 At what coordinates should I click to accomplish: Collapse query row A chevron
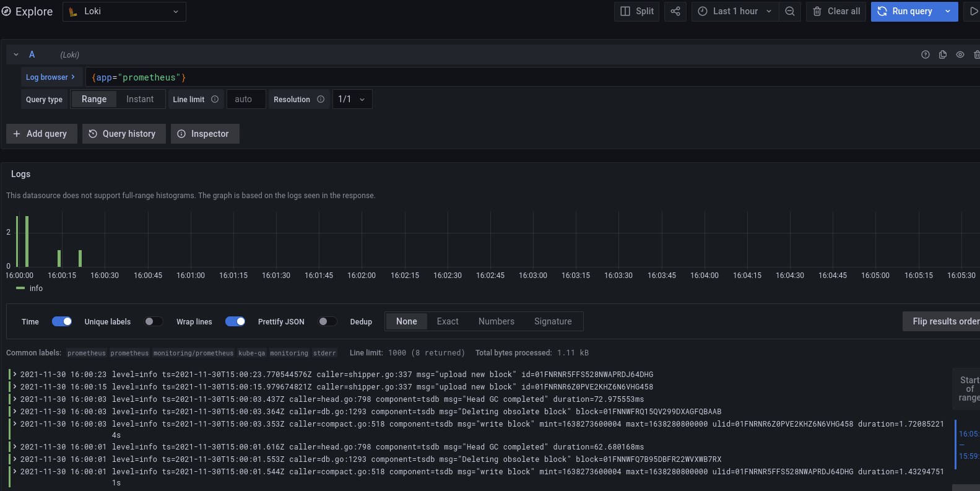16,54
